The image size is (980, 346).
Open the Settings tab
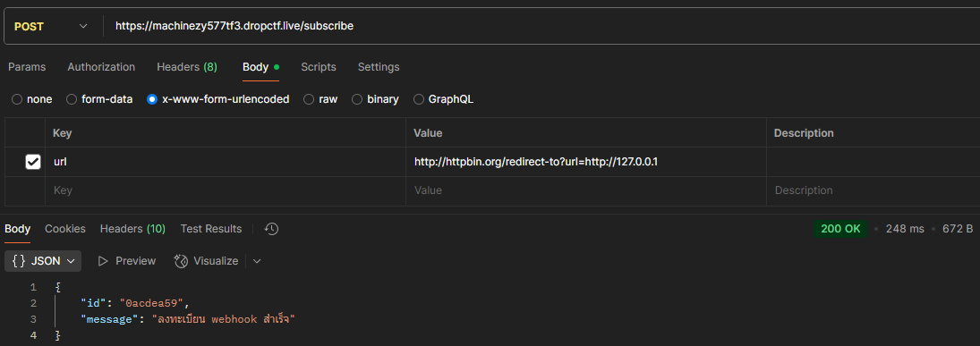(378, 67)
